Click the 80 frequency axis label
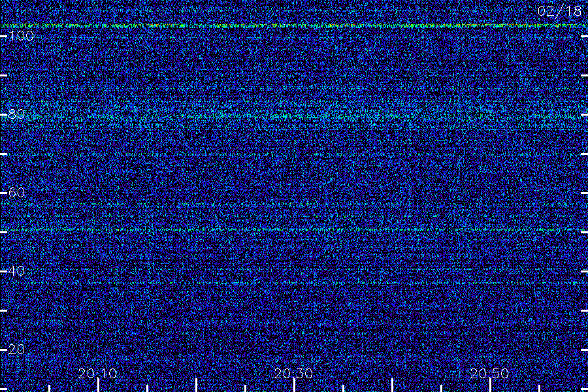588x392 pixels. tap(16, 114)
